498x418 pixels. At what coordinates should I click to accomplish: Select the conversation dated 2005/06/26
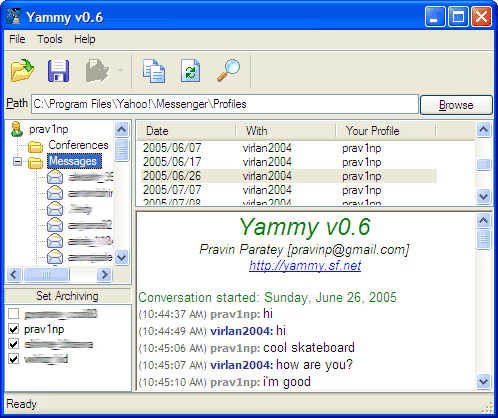point(289,176)
